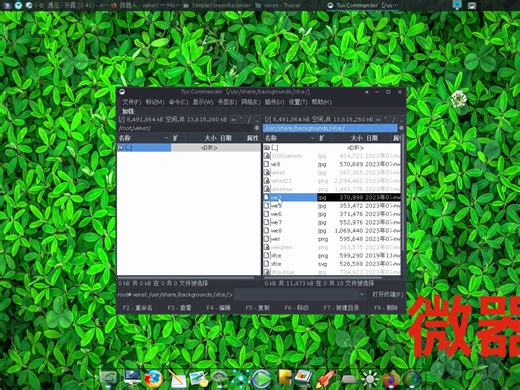Sort left panel by 名称 column header

click(x=144, y=138)
